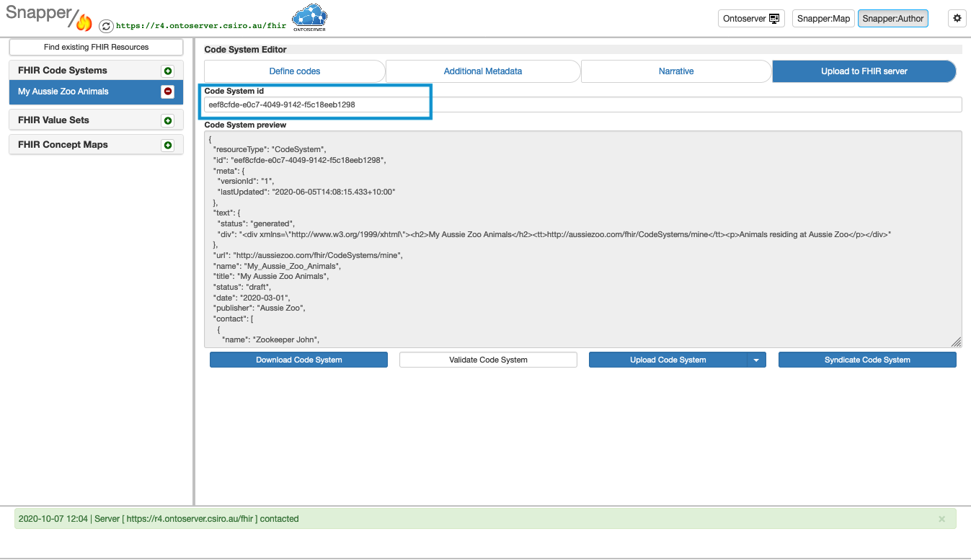Click the Code System Editor heading
Screen dimensions: 971x560
pos(246,50)
